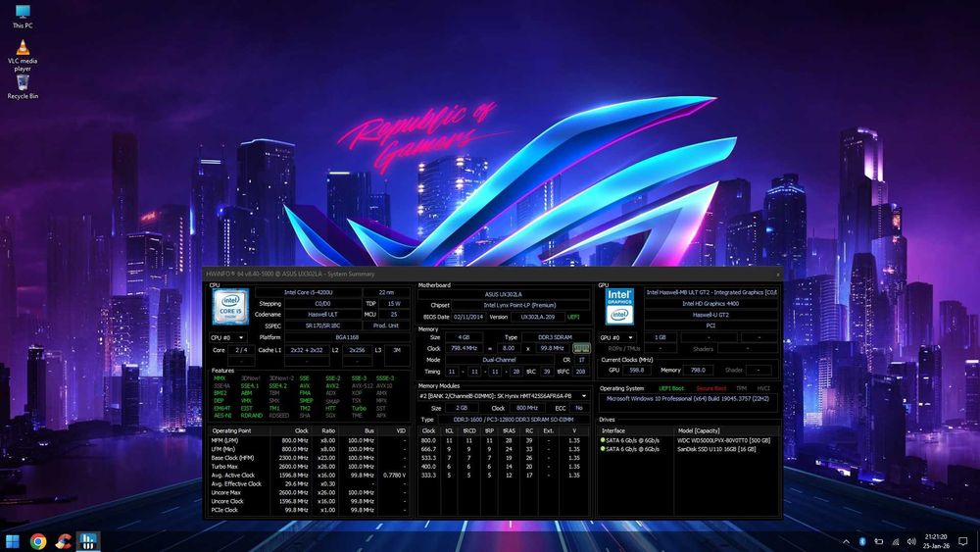Open the Windows Start menu
The image size is (980, 552).
pyautogui.click(x=12, y=541)
